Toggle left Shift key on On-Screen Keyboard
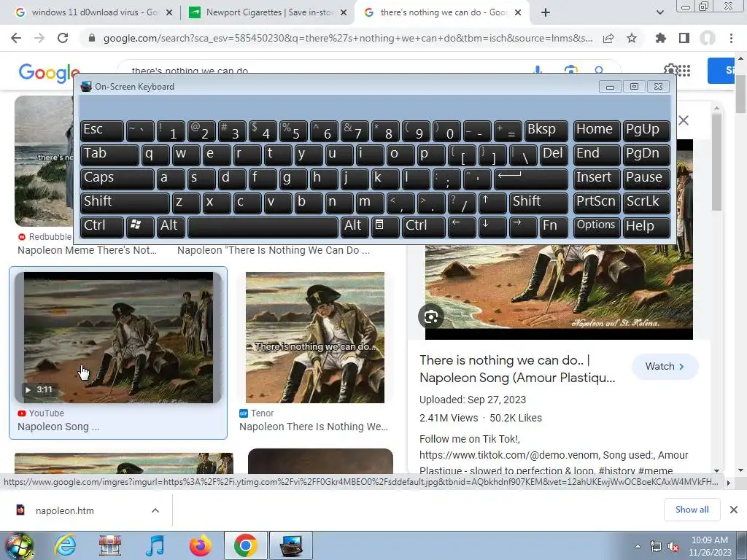Viewport: 747px width, 560px height. click(125, 203)
